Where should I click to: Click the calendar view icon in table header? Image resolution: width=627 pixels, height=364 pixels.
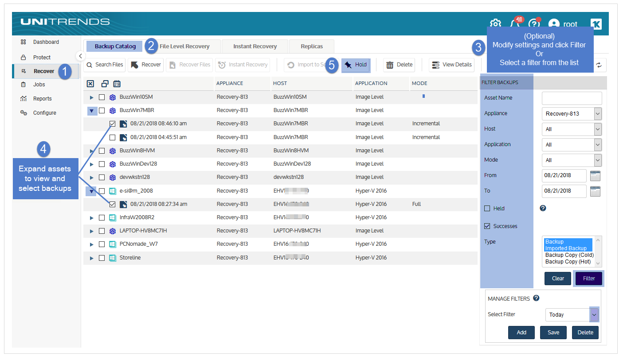(117, 84)
